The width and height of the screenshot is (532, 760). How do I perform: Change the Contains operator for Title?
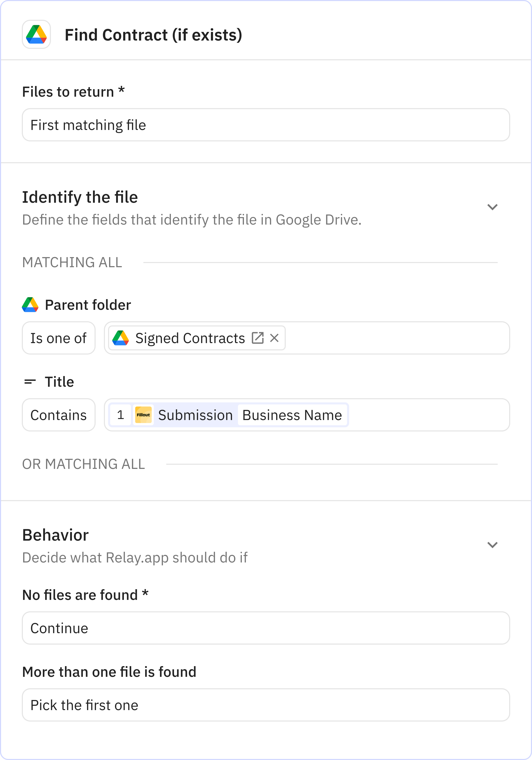pos(58,415)
